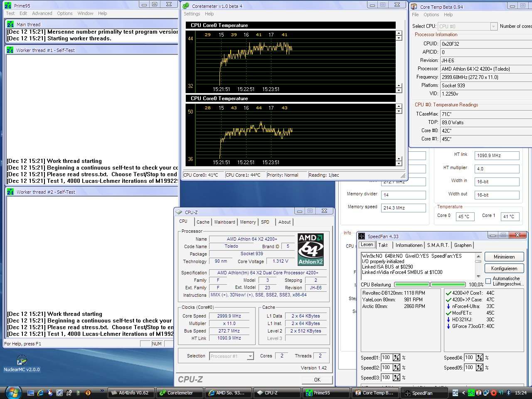
Task: Open Prime95 Options menu
Action: click(65, 13)
